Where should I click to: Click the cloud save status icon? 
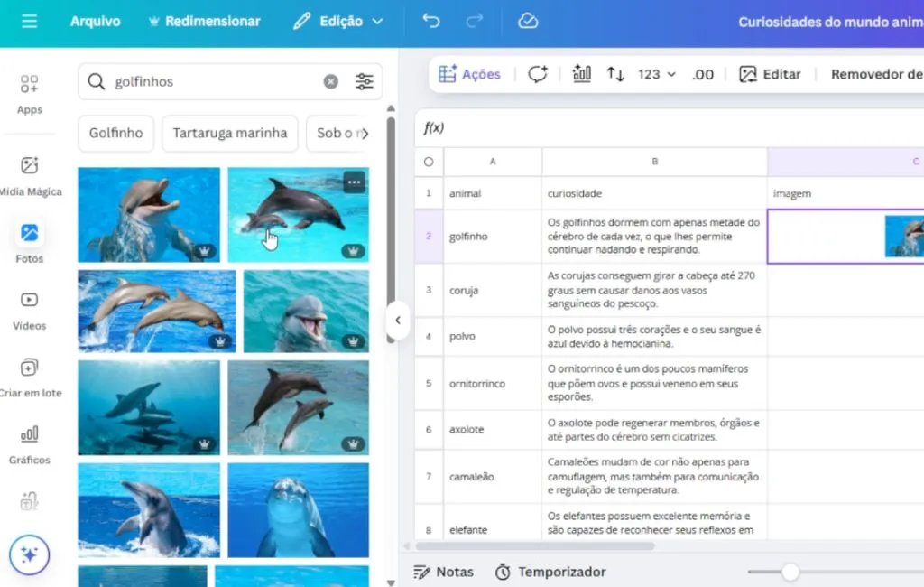coord(528,21)
